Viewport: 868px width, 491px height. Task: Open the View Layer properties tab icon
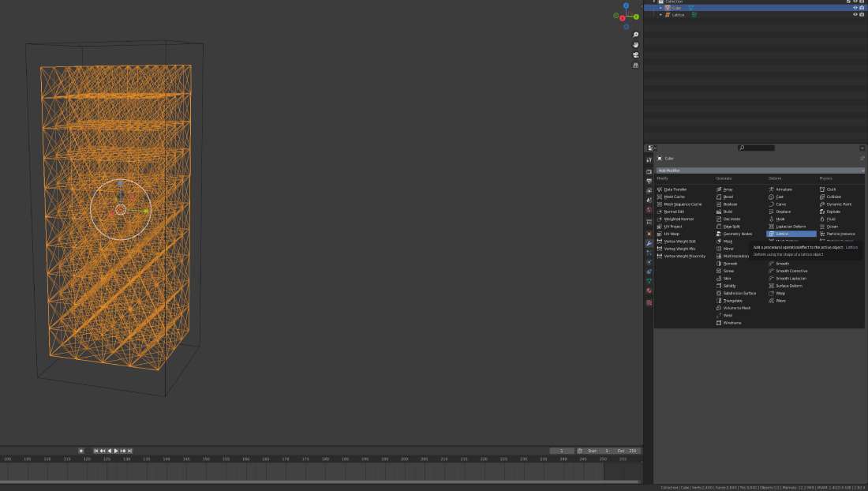[649, 190]
